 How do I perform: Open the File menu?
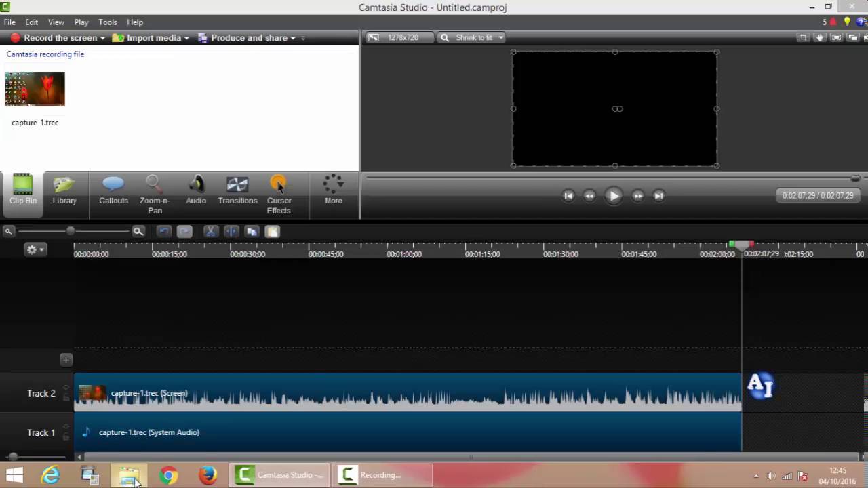[x=9, y=22]
